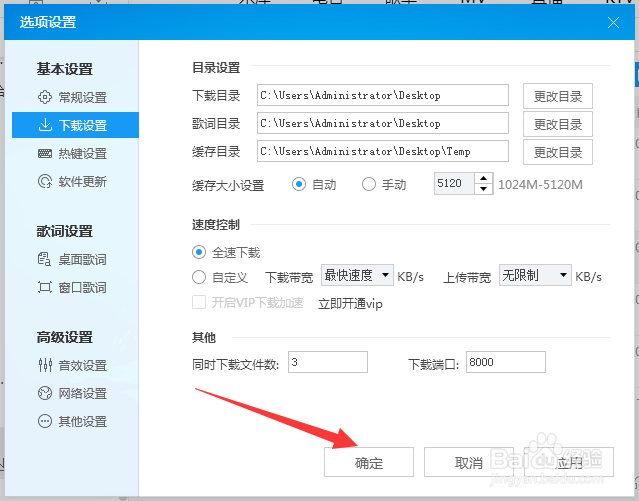Focus the 缓存目录 path field
Viewport: 639px width, 501px height.
click(383, 151)
